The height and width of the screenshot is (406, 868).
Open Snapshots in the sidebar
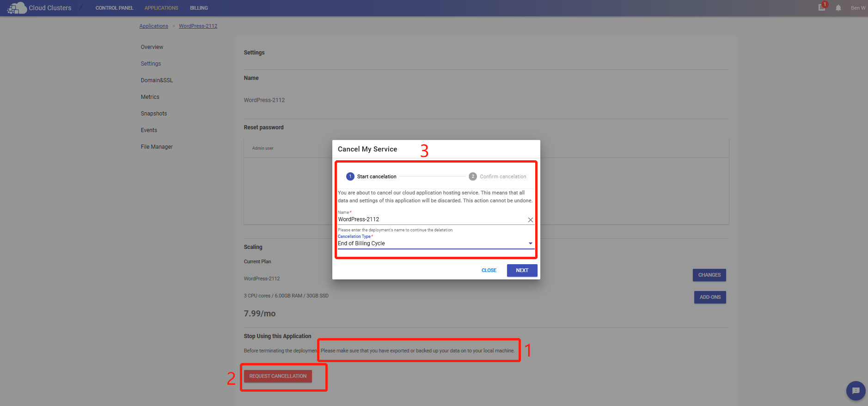click(x=154, y=114)
